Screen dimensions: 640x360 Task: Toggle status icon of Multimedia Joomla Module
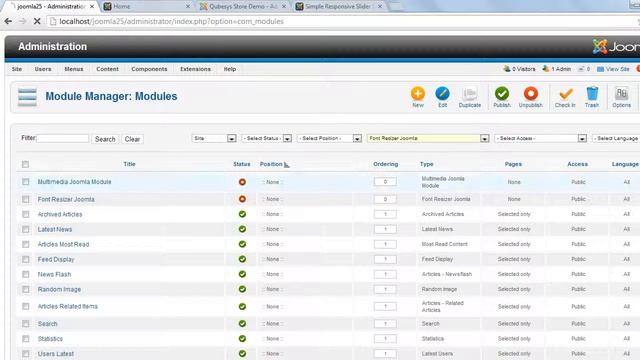(242, 182)
